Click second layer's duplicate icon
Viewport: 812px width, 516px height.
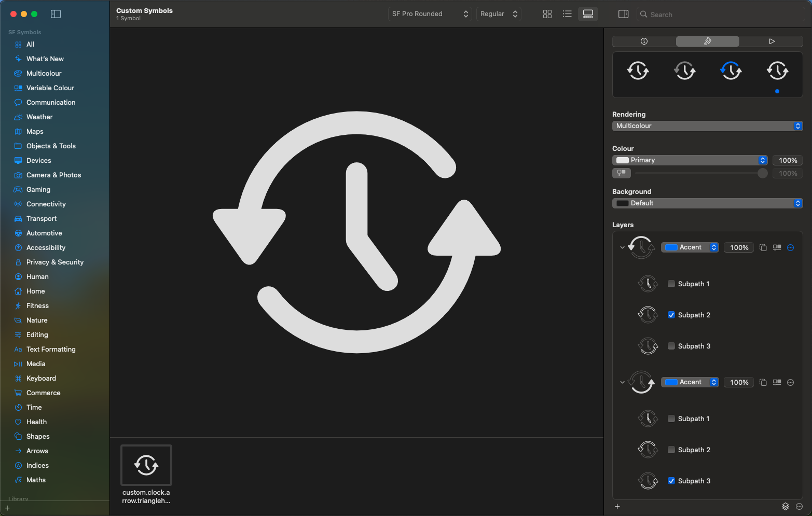pos(763,383)
